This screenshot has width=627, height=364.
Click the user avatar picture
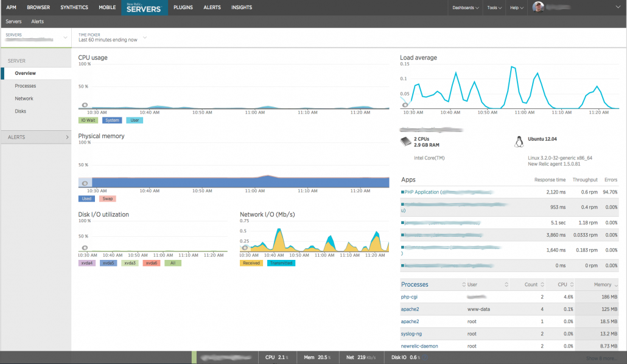pos(538,7)
